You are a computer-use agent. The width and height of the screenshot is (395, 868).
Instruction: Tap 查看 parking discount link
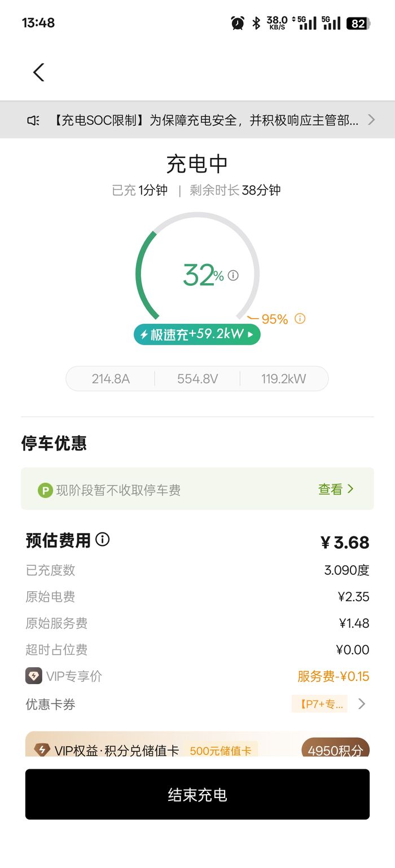(336, 489)
